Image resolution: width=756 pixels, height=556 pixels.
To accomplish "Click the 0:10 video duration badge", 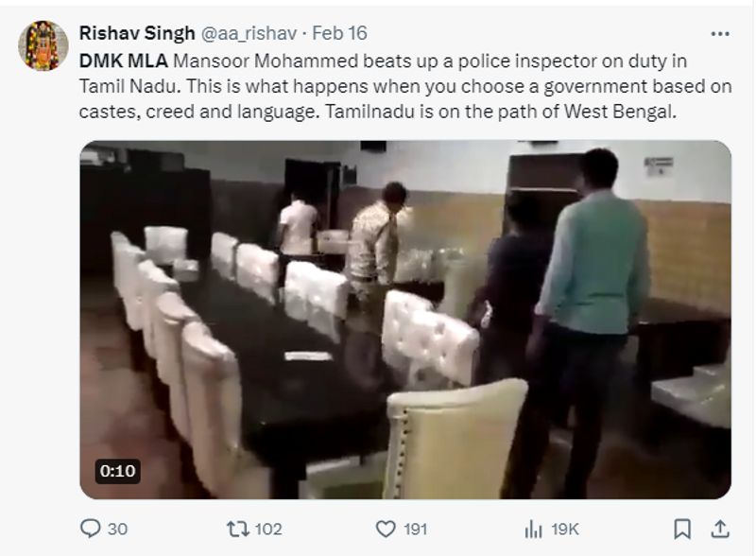I will tap(117, 471).
